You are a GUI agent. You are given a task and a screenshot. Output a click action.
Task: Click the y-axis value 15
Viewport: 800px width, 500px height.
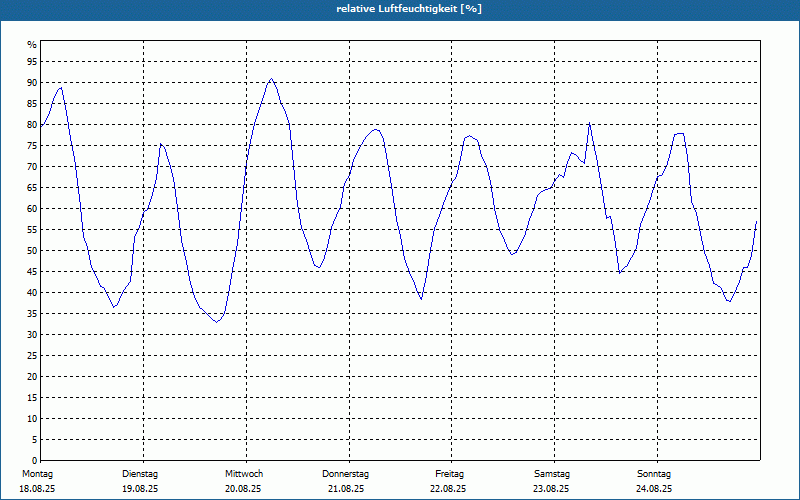point(32,397)
